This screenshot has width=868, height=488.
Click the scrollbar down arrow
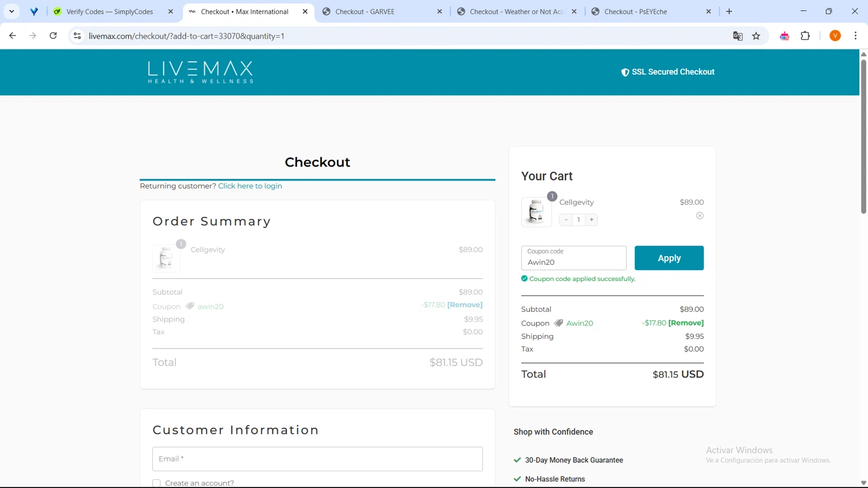[863, 483]
